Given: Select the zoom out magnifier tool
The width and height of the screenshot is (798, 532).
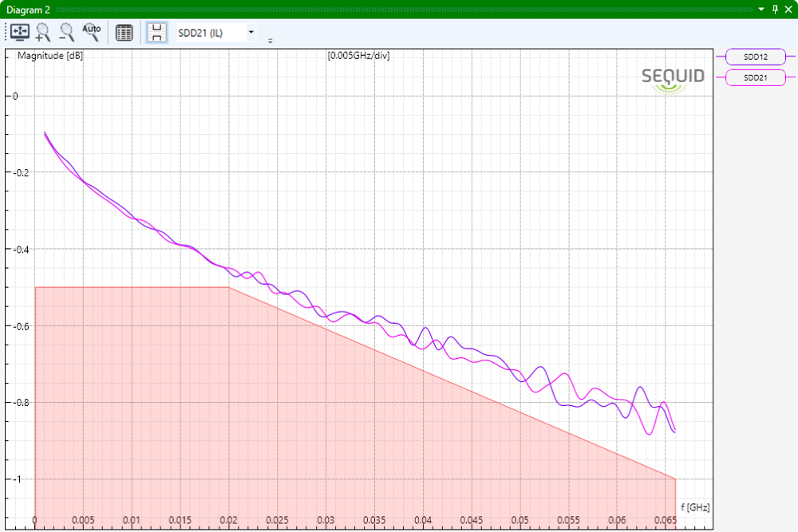Looking at the screenshot, I should click(67, 33).
